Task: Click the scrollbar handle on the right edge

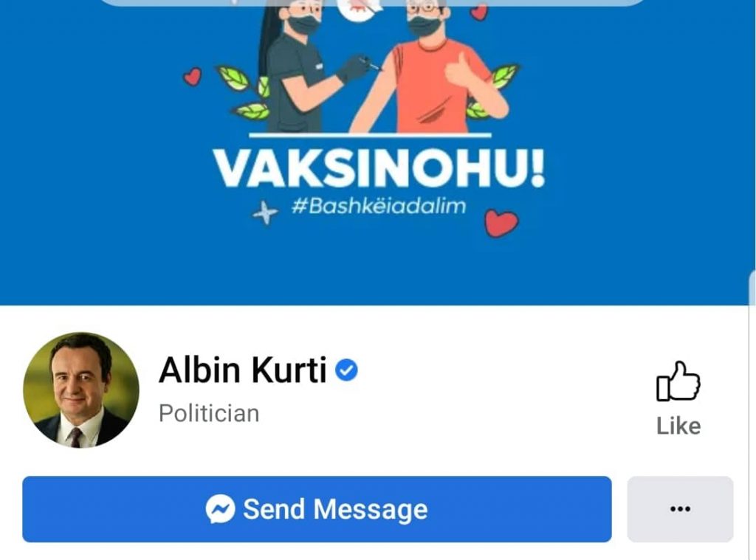Action: [752, 288]
